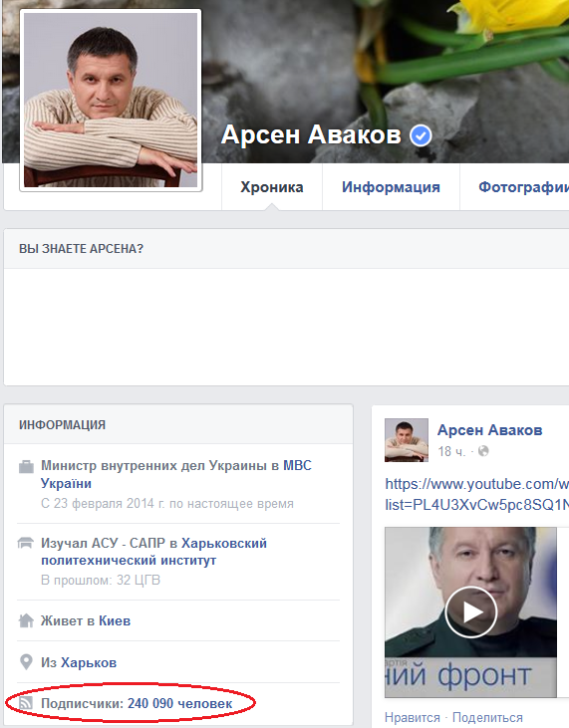Open the Хроника tab
The height and width of the screenshot is (728, 569).
tap(272, 187)
